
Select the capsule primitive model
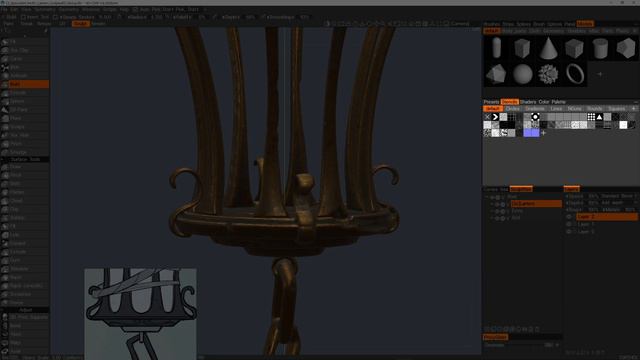(x=496, y=48)
